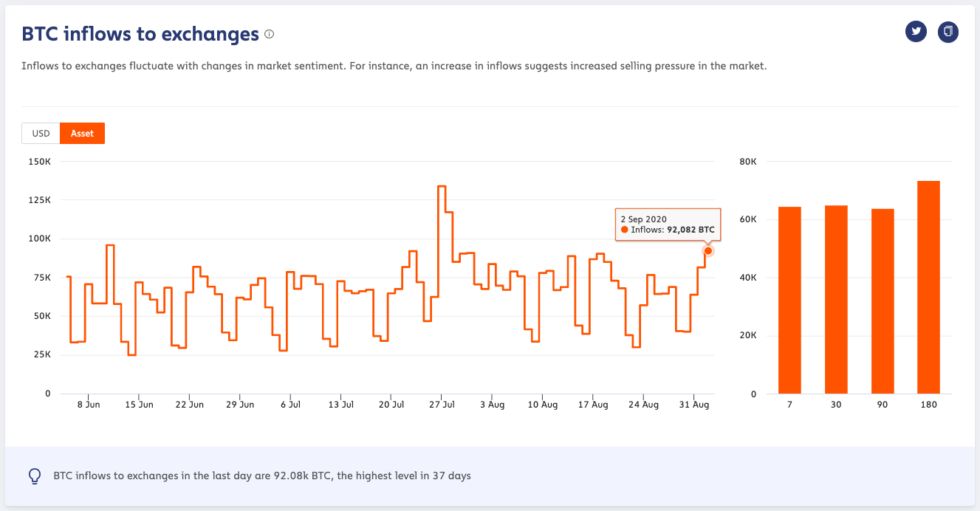Switch the chart to USD

[41, 134]
